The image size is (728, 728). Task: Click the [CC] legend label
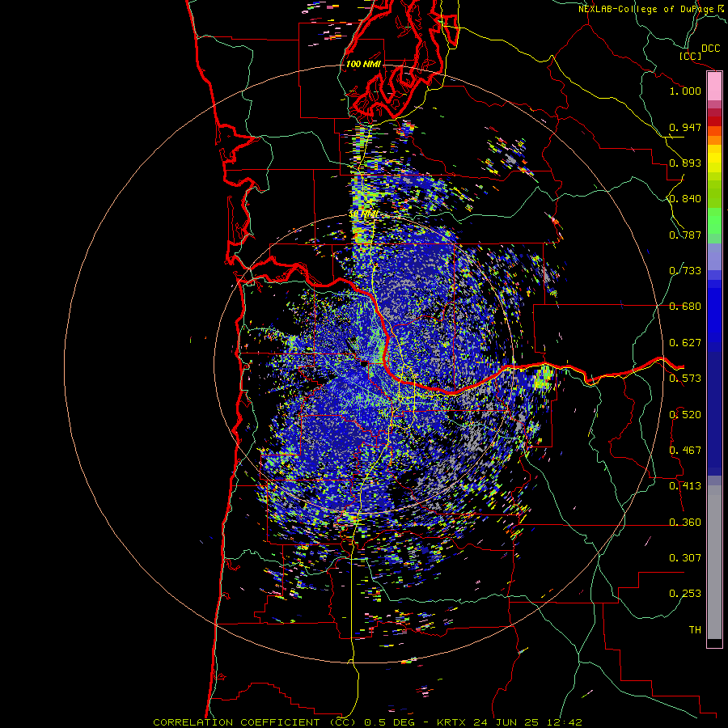(x=690, y=56)
